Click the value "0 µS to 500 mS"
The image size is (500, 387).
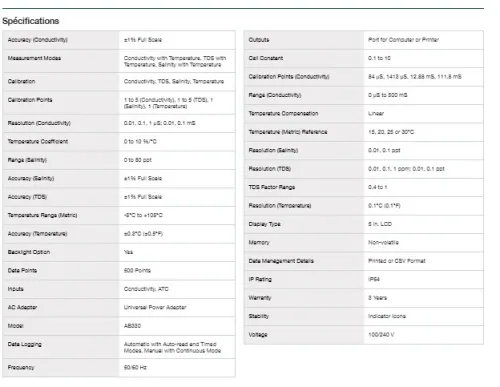pos(388,95)
